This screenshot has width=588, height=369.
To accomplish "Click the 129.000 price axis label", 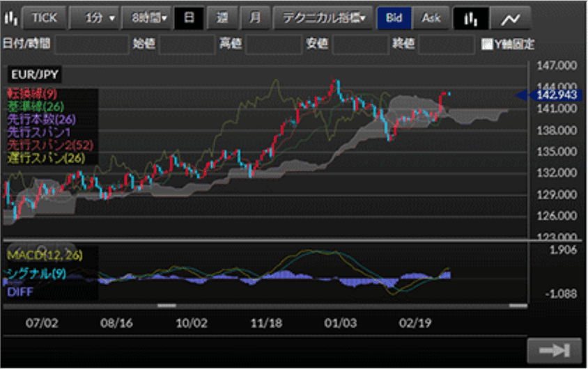I will [x=557, y=194].
